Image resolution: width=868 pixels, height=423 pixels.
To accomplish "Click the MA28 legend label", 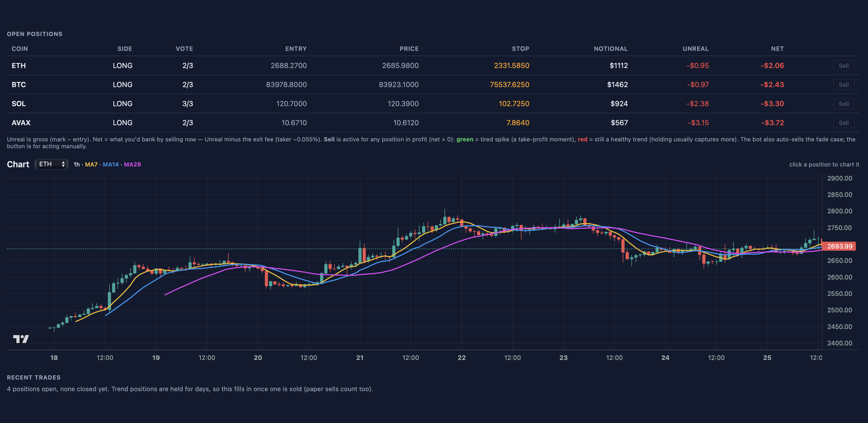I will click(x=132, y=165).
